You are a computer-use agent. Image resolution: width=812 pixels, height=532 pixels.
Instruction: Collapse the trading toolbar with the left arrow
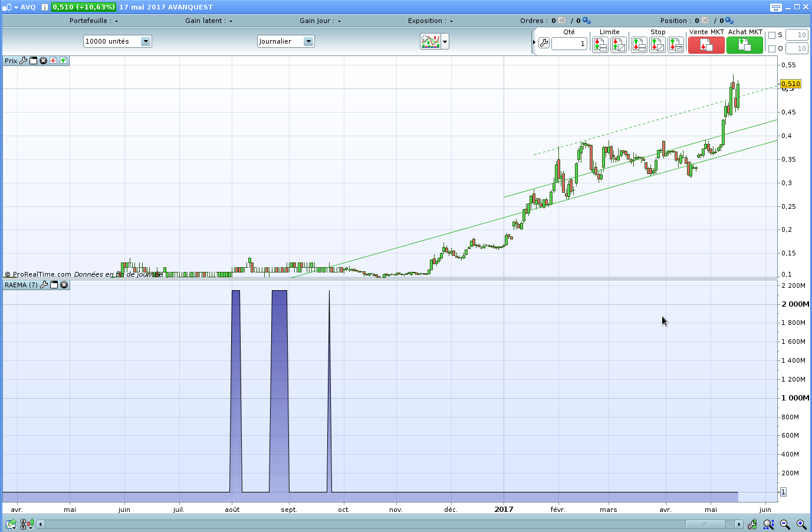[x=534, y=42]
